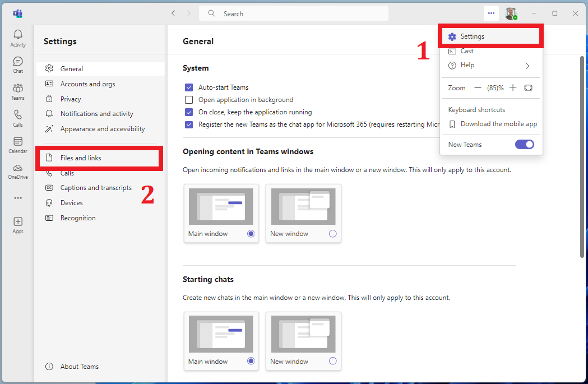
Task: Click the Settings and more ellipsis button
Action: (x=491, y=13)
